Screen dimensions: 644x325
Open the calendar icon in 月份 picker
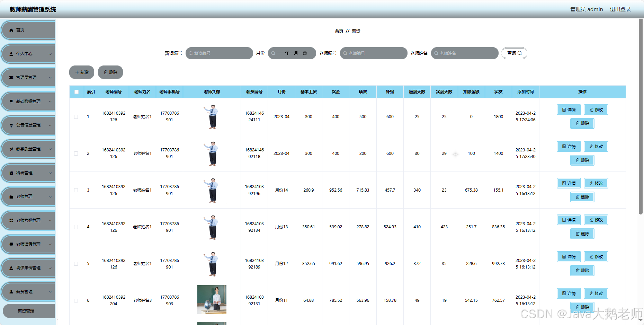click(x=305, y=53)
